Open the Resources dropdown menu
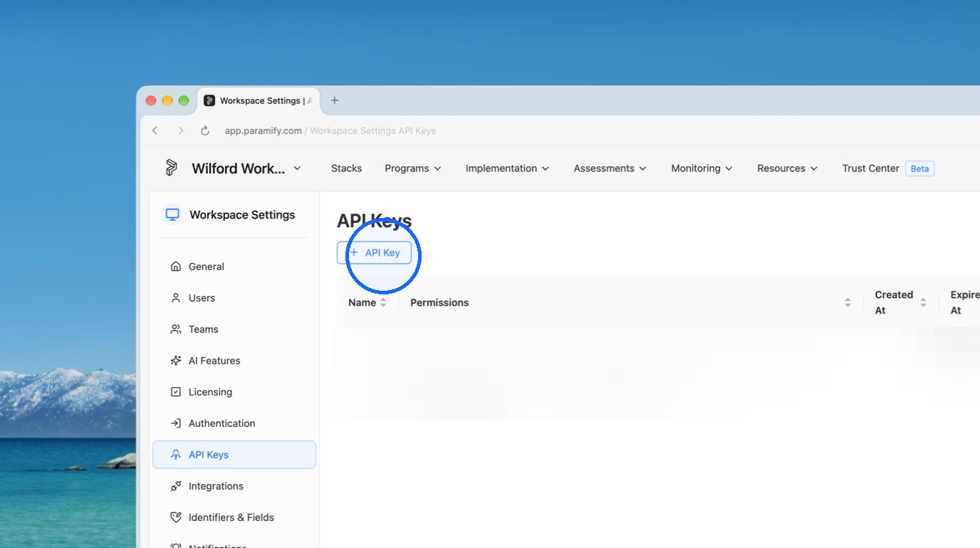The width and height of the screenshot is (980, 548). point(787,168)
